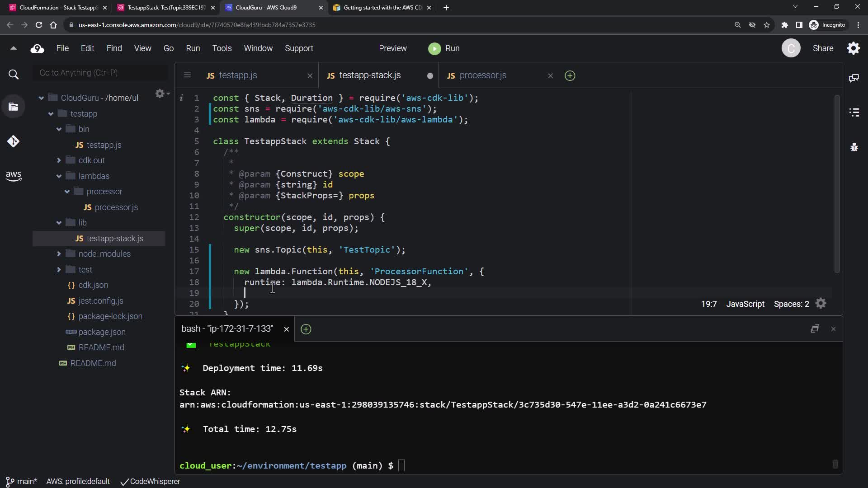This screenshot has height=488, width=868.
Task: Open editor settings gear in the status bar
Action: click(821, 304)
